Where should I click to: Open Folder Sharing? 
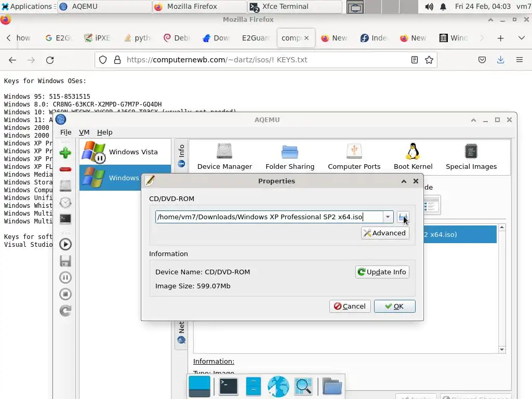click(290, 156)
